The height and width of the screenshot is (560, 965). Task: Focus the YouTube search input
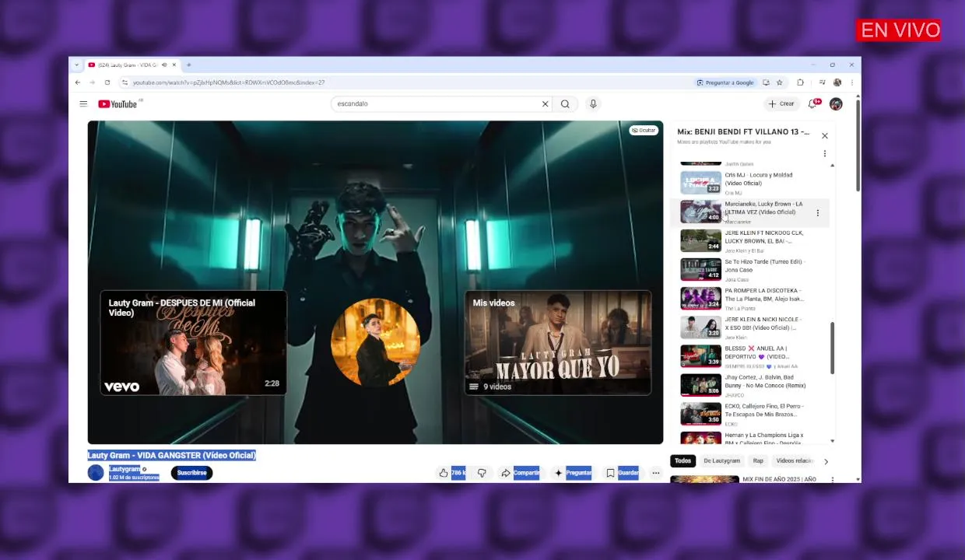pos(436,103)
